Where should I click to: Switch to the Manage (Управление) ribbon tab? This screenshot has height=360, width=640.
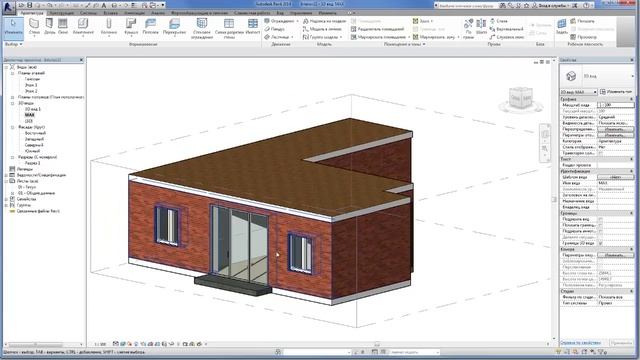point(300,13)
